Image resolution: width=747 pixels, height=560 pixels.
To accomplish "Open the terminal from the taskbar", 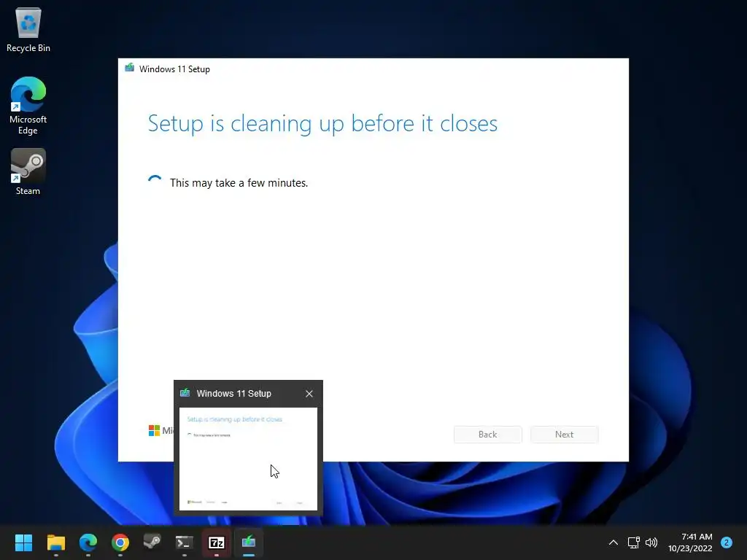I will pyautogui.click(x=185, y=542).
